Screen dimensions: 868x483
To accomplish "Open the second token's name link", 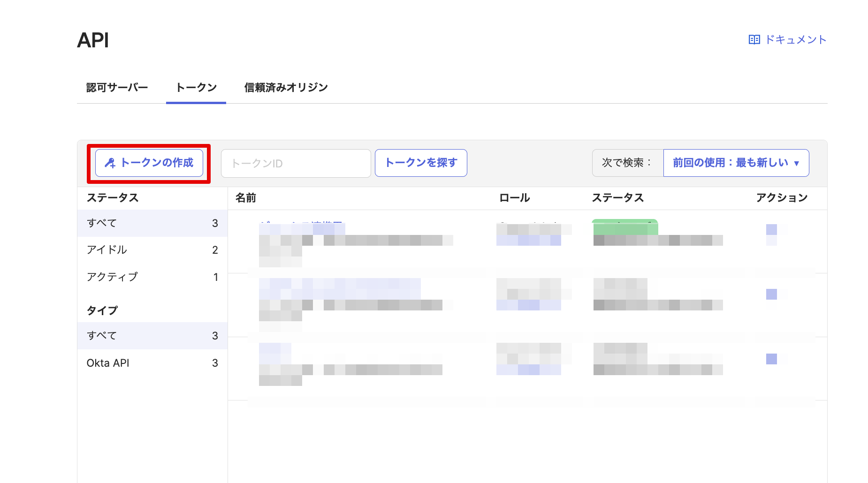I will coord(339,285).
